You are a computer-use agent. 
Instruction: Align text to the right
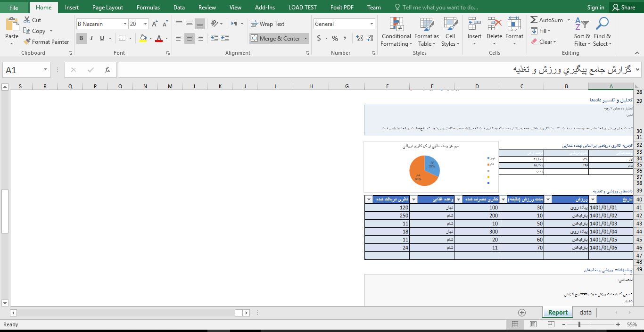click(200, 39)
